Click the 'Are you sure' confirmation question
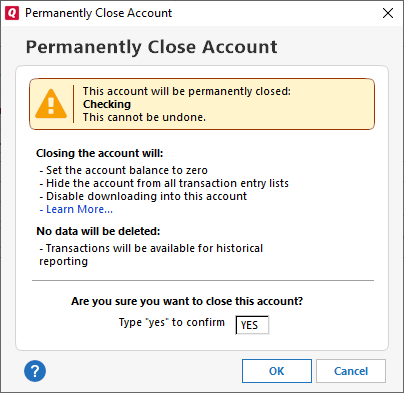The height and width of the screenshot is (393, 404). click(187, 301)
